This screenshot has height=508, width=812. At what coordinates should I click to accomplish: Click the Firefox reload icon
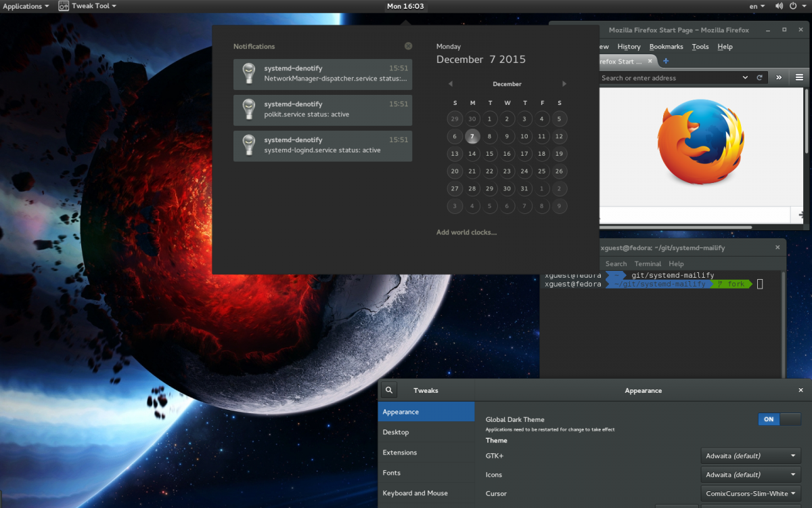(x=760, y=78)
